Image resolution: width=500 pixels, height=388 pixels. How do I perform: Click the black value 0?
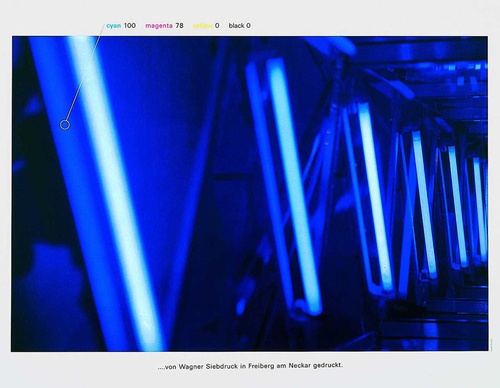(248, 26)
